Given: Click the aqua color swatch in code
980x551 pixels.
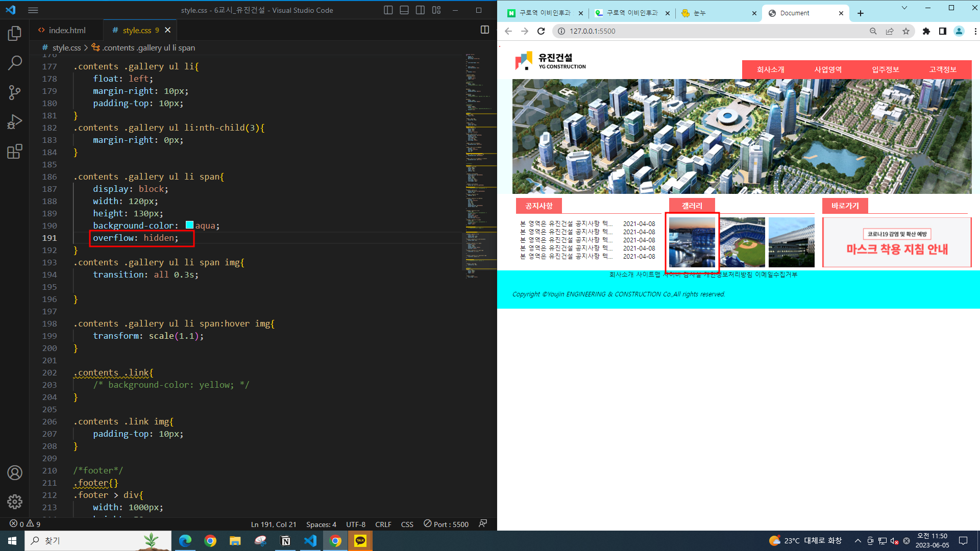Looking at the screenshot, I should point(189,225).
